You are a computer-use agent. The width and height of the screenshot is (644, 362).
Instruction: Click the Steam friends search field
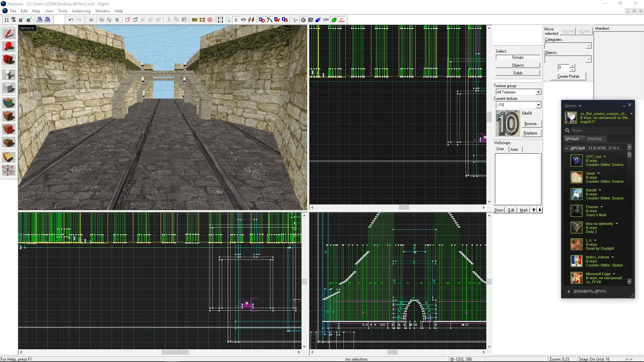(599, 130)
